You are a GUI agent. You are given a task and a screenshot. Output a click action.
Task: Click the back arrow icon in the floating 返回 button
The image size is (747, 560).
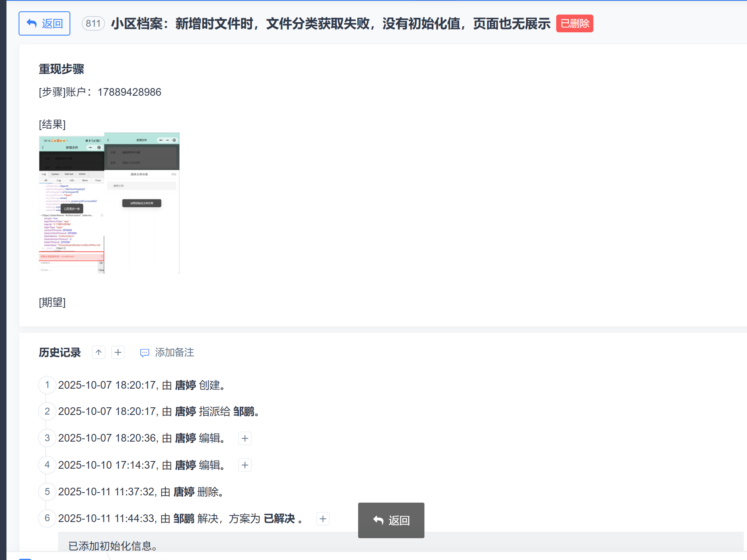coord(378,520)
